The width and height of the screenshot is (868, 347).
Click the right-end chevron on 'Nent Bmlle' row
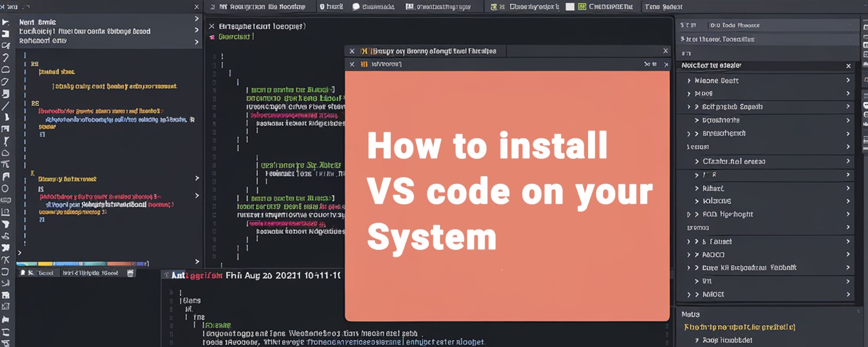[x=197, y=18]
